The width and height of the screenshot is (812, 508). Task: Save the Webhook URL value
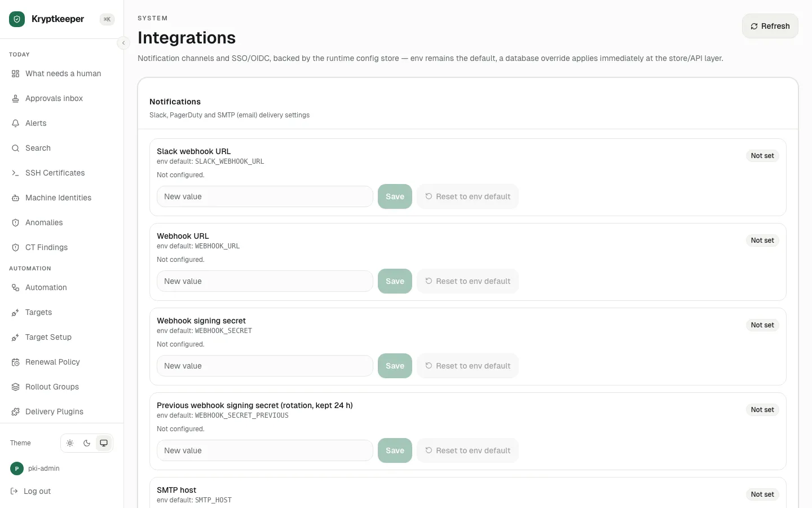coord(395,281)
